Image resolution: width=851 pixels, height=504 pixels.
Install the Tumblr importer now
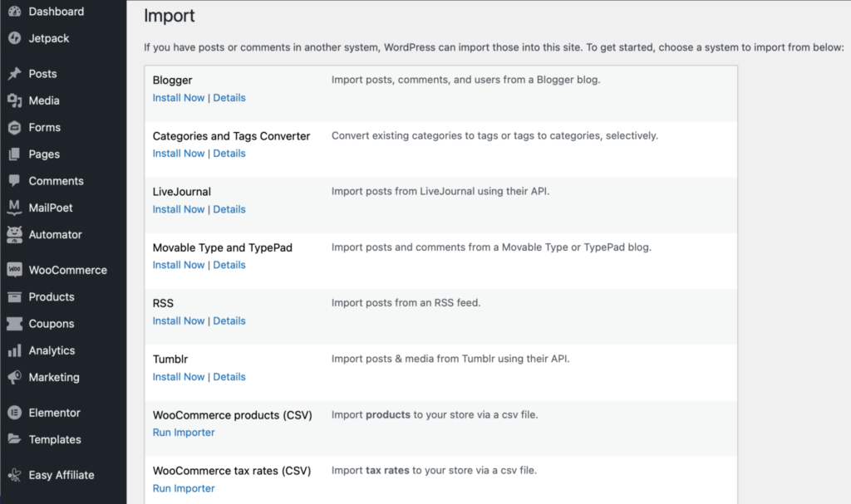point(179,376)
